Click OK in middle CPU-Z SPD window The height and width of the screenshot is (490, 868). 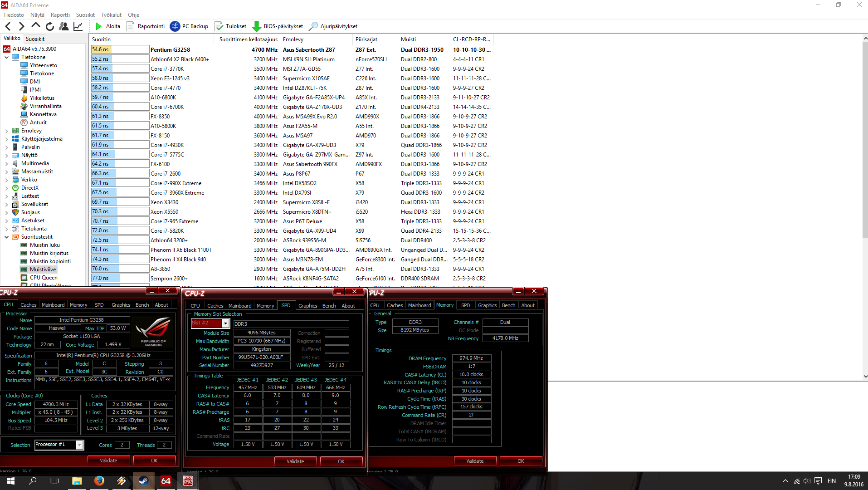[341, 461]
